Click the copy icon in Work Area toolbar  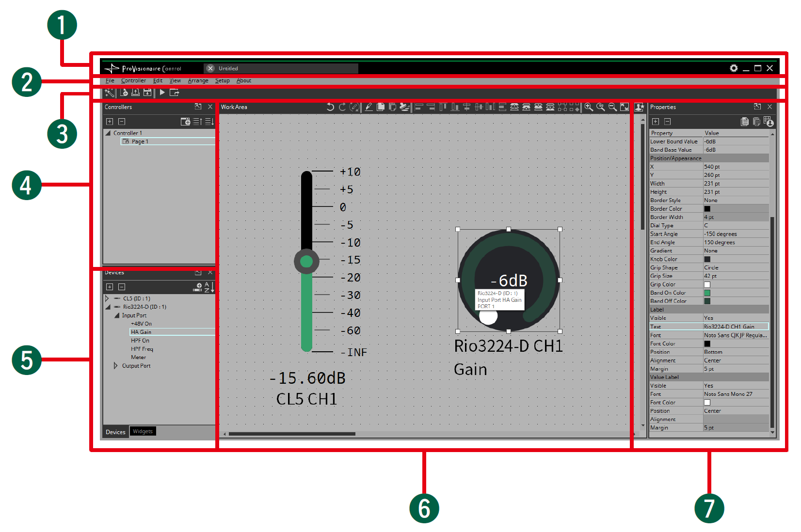[x=381, y=107]
